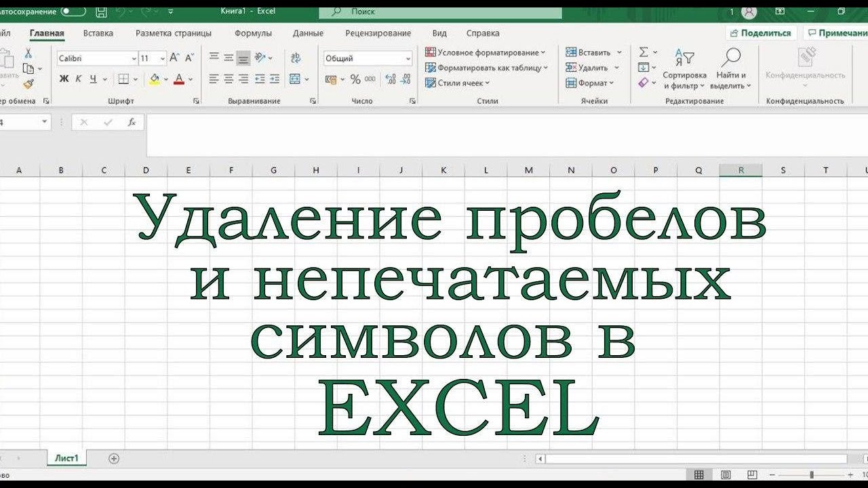868x488 pixels.
Task: Click the Cut scissors icon
Action: coord(28,53)
